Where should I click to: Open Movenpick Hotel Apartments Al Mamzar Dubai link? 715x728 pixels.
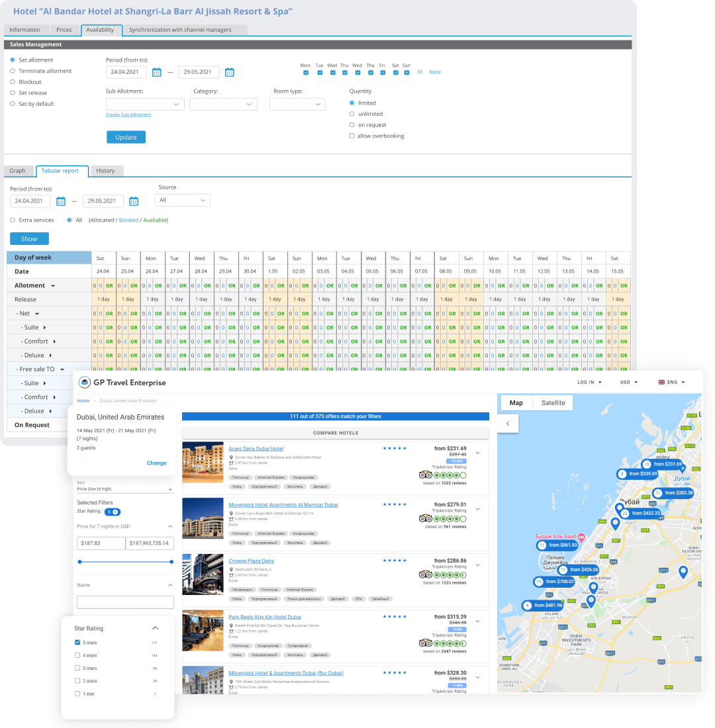(283, 505)
